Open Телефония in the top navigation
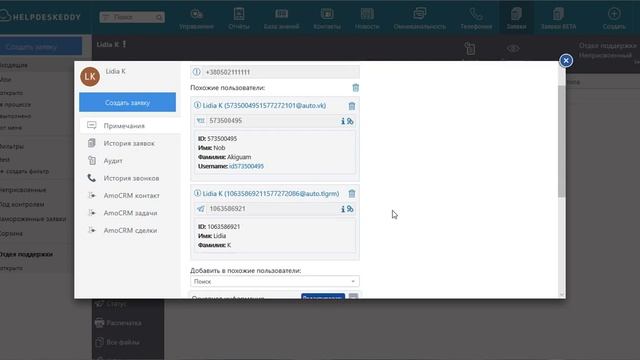The height and width of the screenshot is (360, 640). coord(476,19)
